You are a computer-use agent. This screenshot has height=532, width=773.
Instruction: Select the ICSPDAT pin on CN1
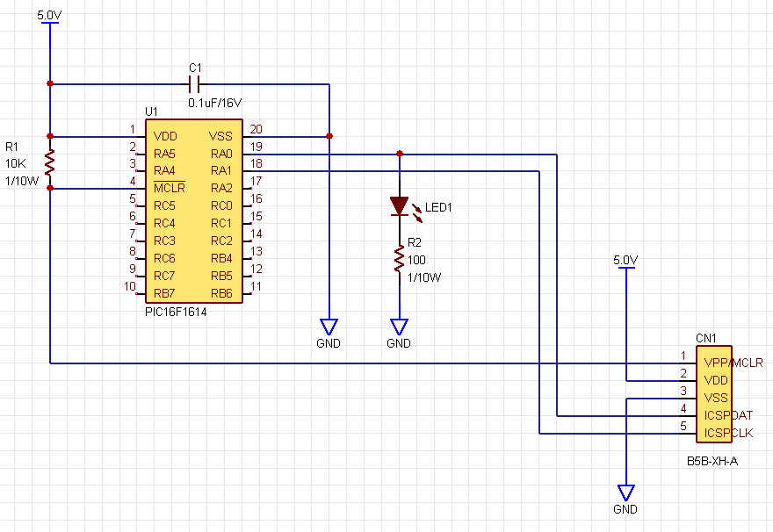point(728,415)
